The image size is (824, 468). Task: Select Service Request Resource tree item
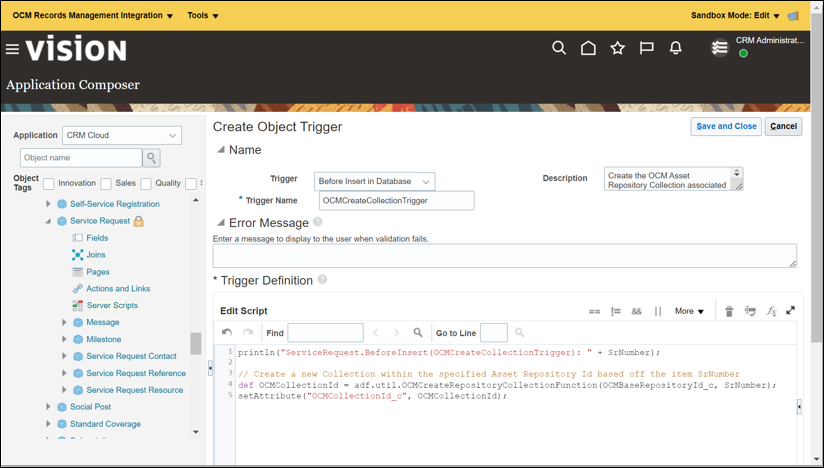135,390
